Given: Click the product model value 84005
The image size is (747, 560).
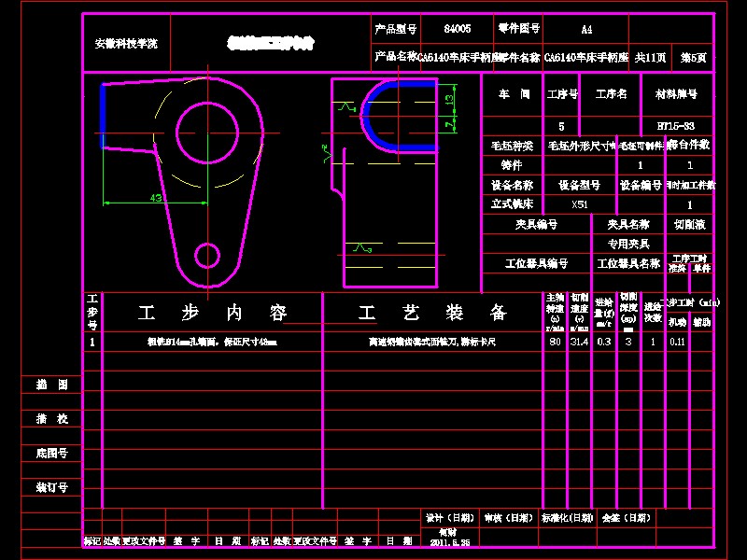Looking at the screenshot, I should 458,29.
